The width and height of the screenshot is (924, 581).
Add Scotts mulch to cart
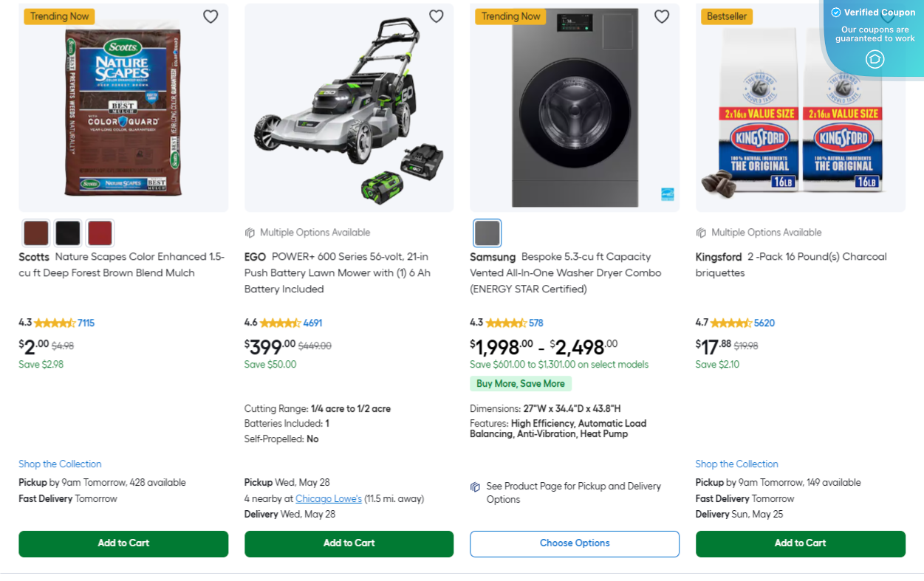point(123,543)
